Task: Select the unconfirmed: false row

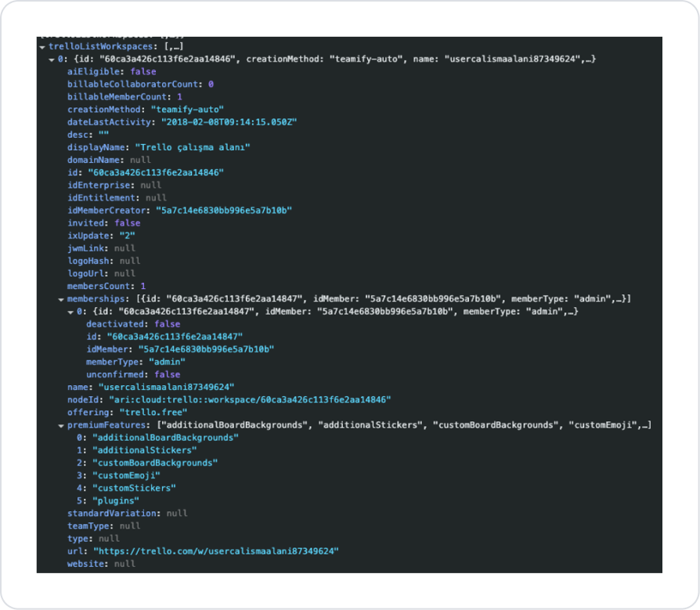Action: coord(133,374)
